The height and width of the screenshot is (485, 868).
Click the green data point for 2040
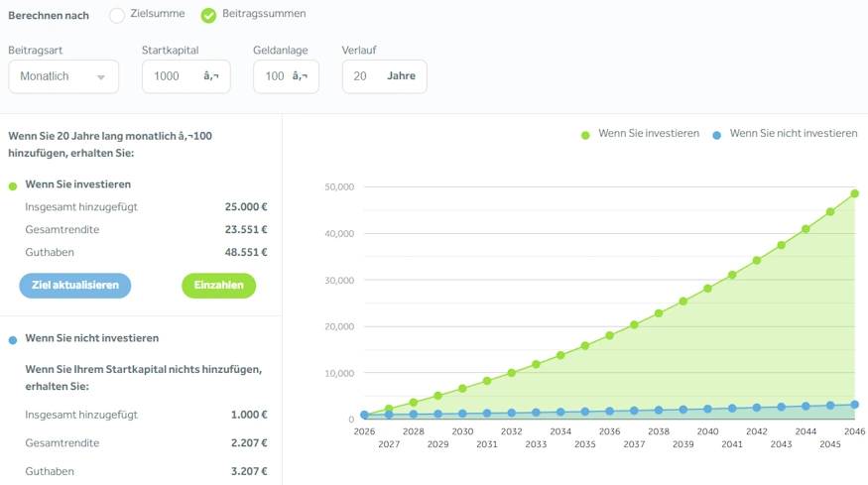(x=707, y=289)
